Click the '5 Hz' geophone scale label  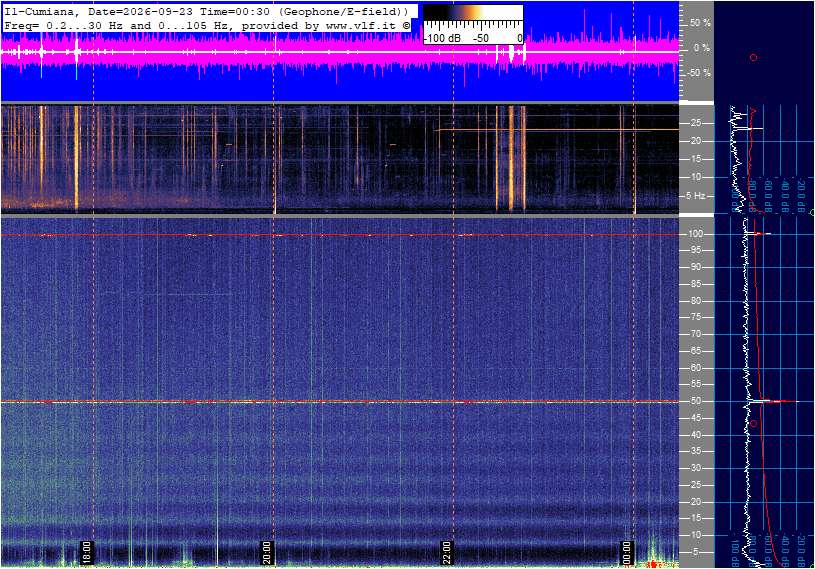(x=695, y=196)
